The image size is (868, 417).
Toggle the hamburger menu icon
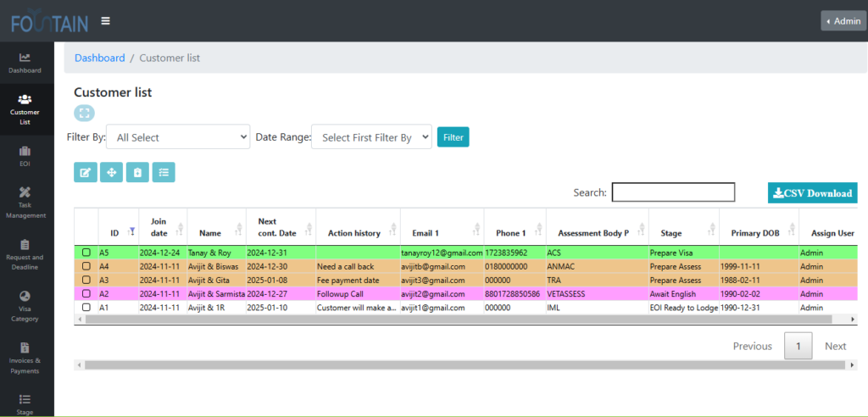[x=105, y=20]
